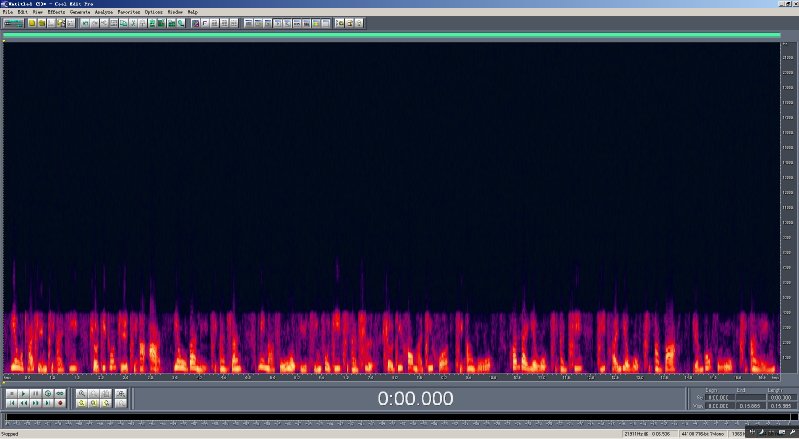
Task: Open the Favorites menu
Action: 128,12
